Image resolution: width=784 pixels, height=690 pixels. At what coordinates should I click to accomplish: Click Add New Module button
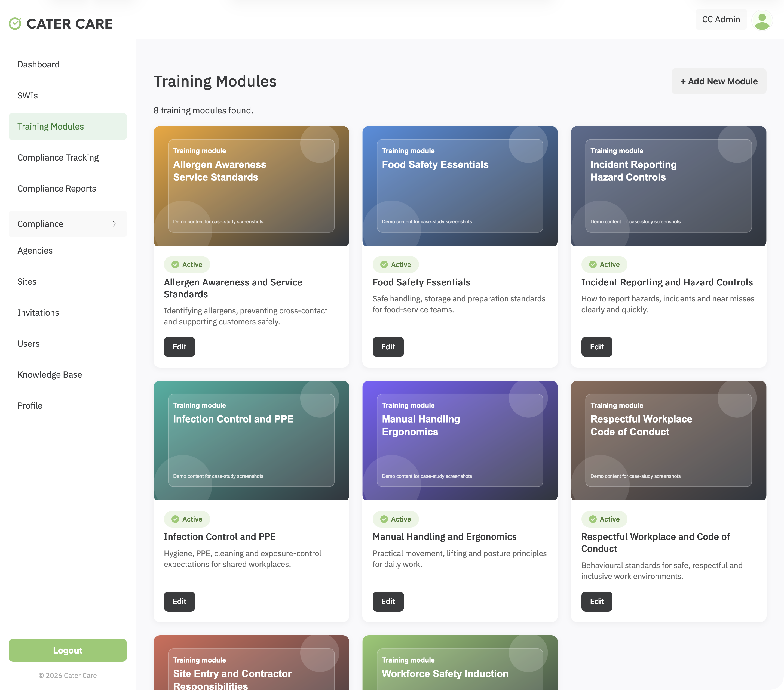pyautogui.click(x=719, y=81)
